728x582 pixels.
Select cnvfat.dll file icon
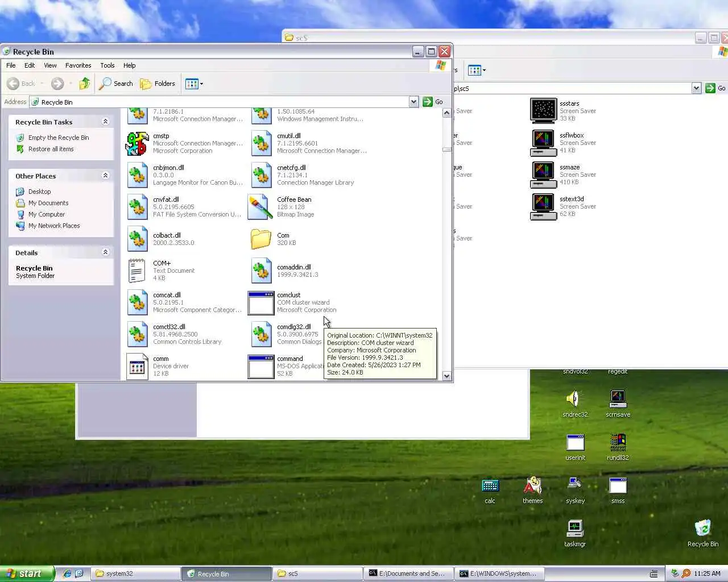[137, 207]
